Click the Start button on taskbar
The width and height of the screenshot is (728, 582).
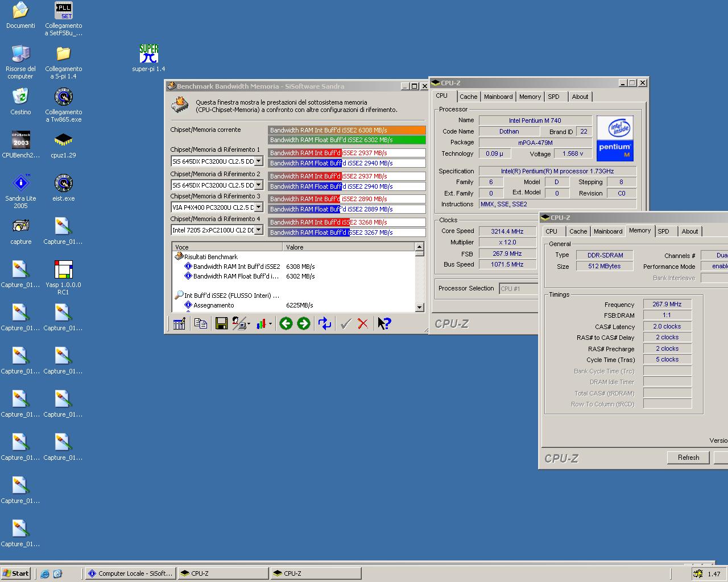click(x=16, y=573)
